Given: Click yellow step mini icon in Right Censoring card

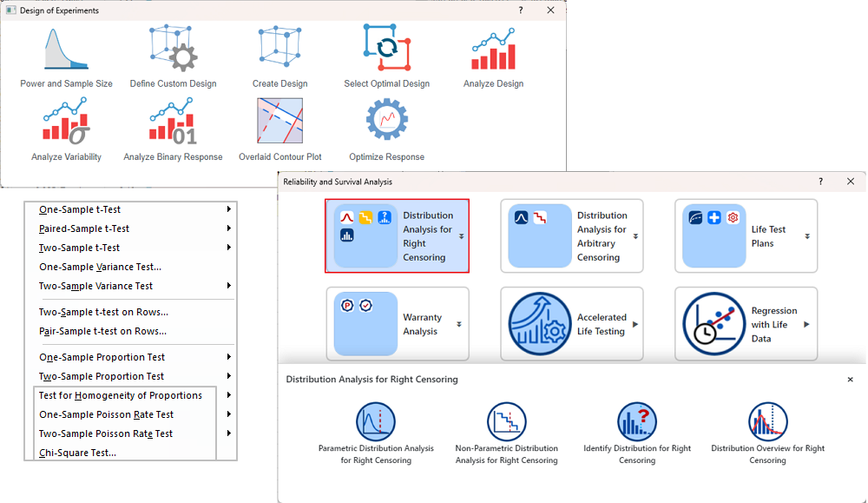Looking at the screenshot, I should point(365,217).
